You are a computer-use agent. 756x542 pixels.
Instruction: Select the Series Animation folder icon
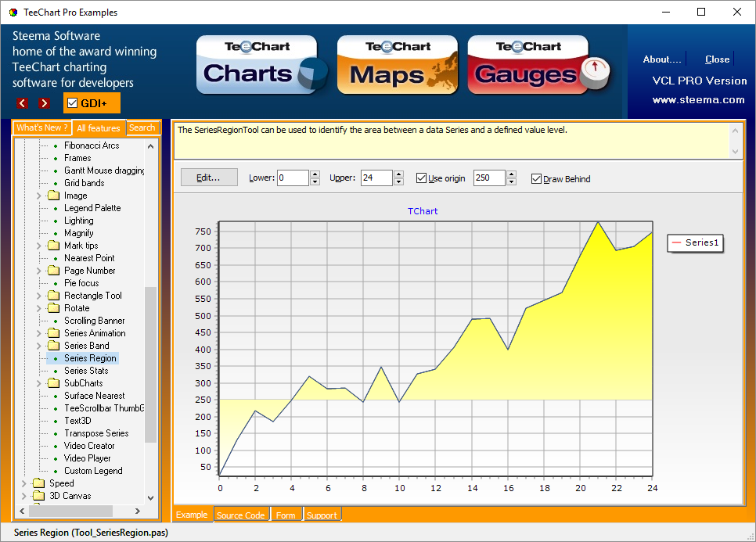click(53, 333)
